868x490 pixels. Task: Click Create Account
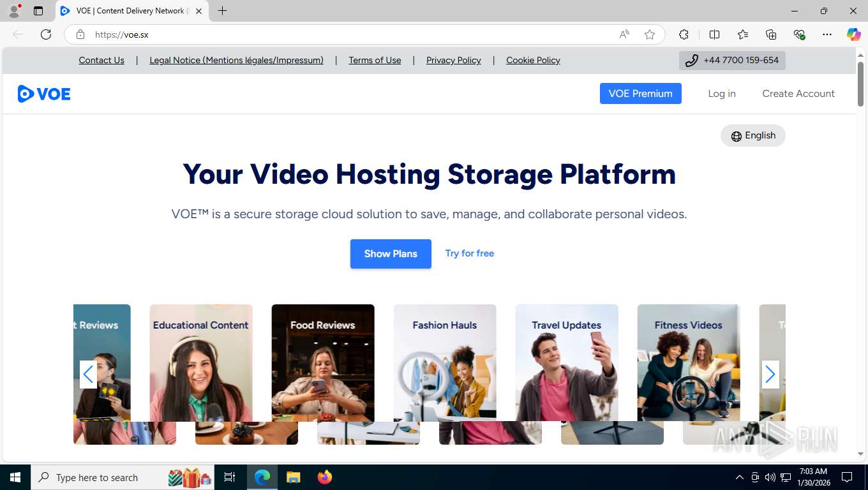[798, 93]
